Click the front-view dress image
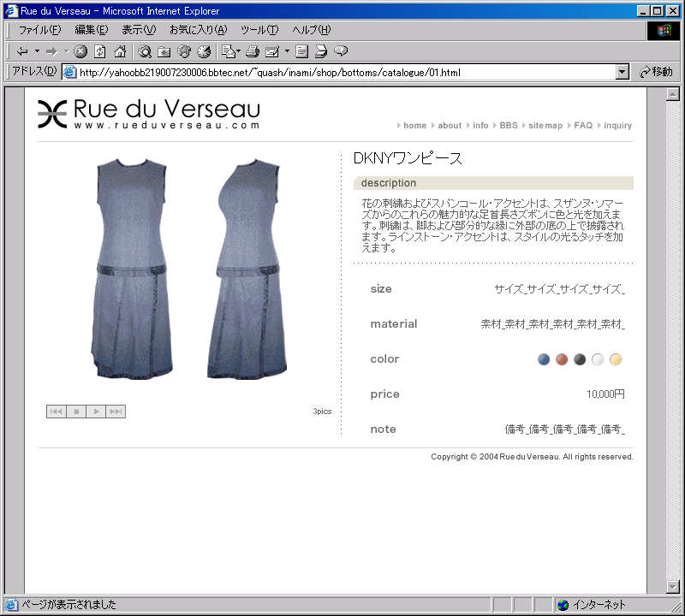The image size is (685, 616). (132, 269)
